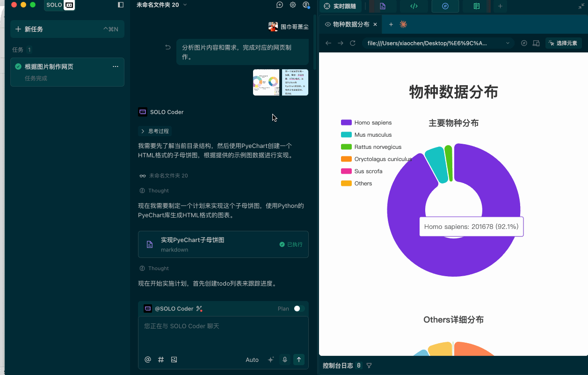Screen dimensions: 588x375
Task: Click the compass icon beside the address bar
Action: (524, 43)
